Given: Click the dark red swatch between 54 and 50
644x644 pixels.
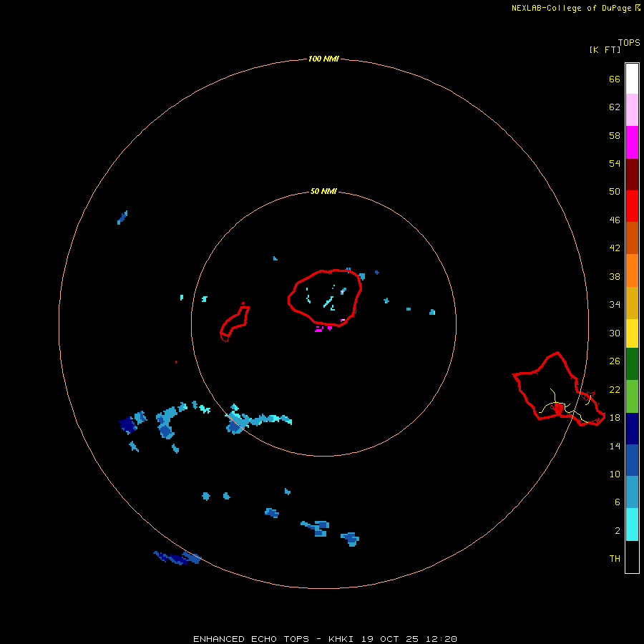Looking at the screenshot, I should click(x=632, y=174).
